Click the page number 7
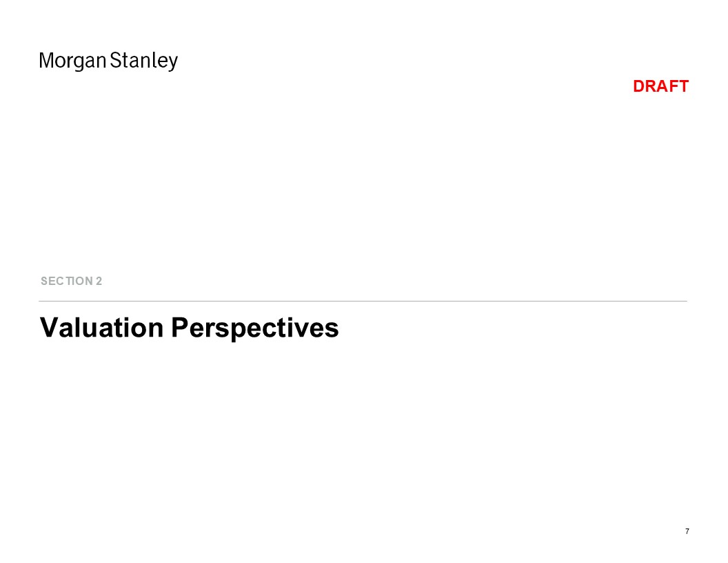 point(687,531)
